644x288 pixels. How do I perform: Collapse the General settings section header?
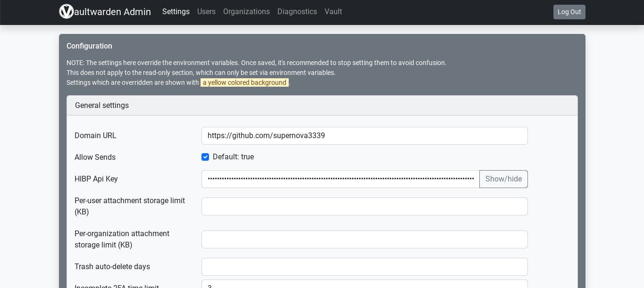[102, 106]
